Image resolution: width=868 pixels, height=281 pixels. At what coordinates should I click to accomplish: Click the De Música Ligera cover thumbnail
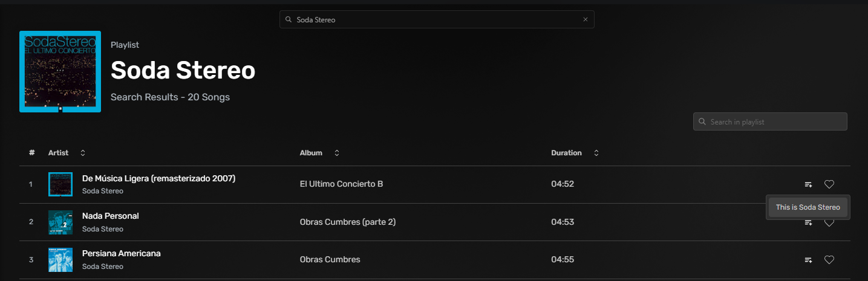click(x=60, y=184)
